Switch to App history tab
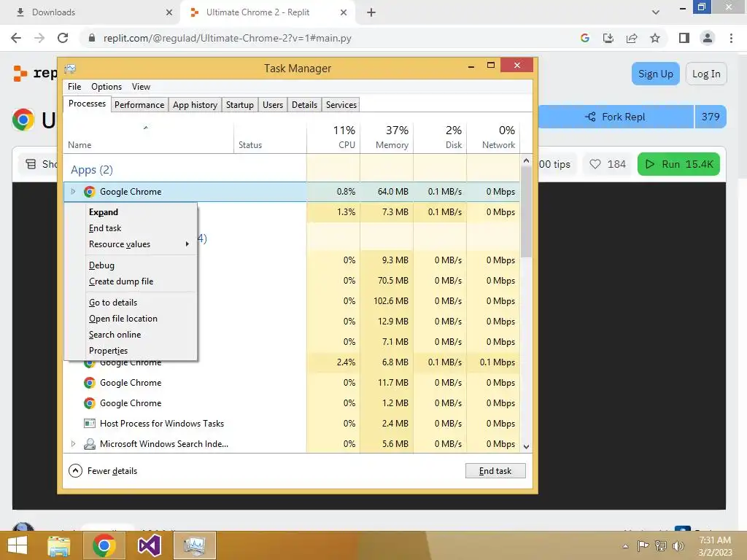 tap(195, 105)
